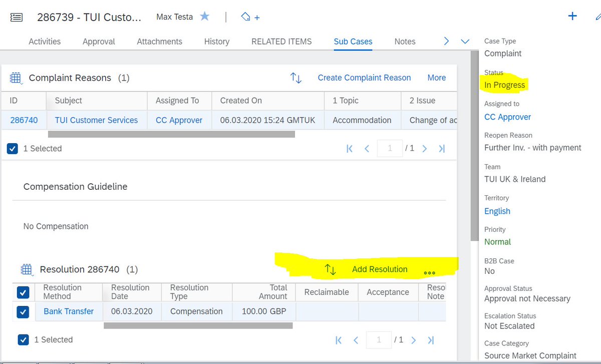
Task: Toggle select-all checkbox in Resolution header
Action: tap(23, 292)
